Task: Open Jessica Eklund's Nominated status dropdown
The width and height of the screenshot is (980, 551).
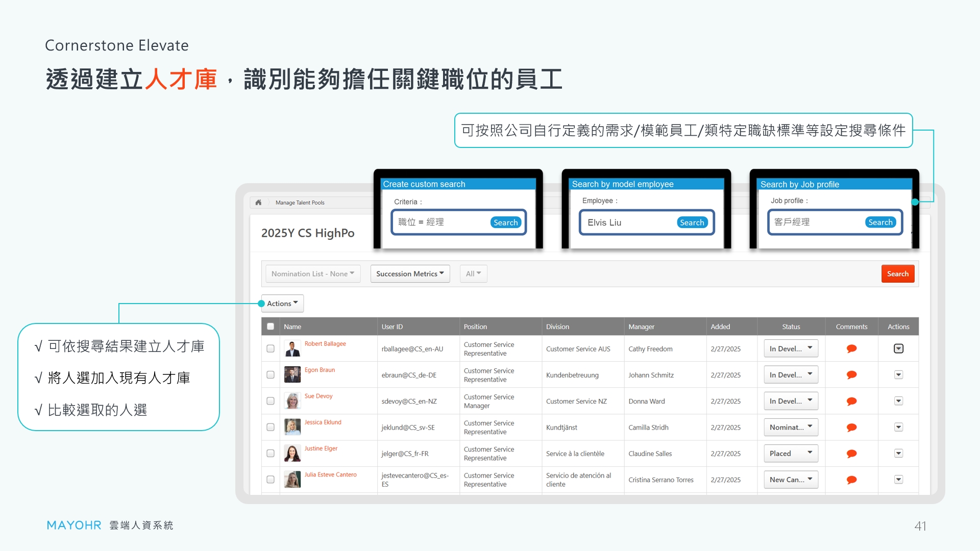Action: point(791,428)
